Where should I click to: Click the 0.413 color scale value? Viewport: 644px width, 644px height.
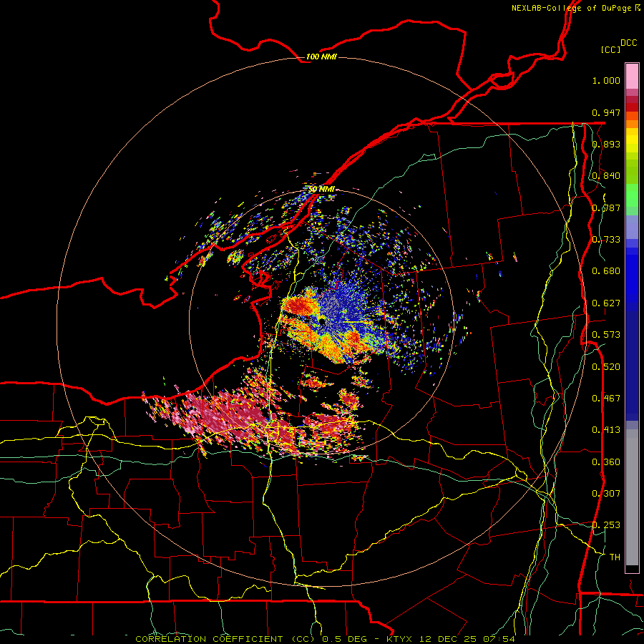(x=606, y=430)
